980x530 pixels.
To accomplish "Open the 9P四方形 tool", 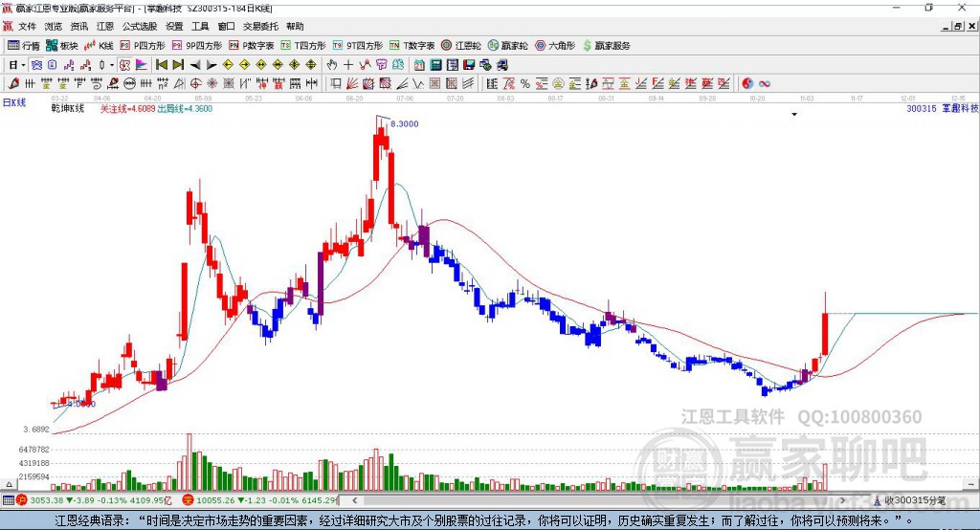I will pos(197,46).
